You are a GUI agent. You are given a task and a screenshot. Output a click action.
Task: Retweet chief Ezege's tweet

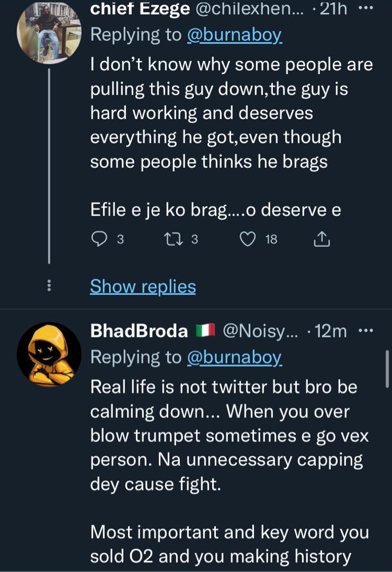[x=174, y=240]
